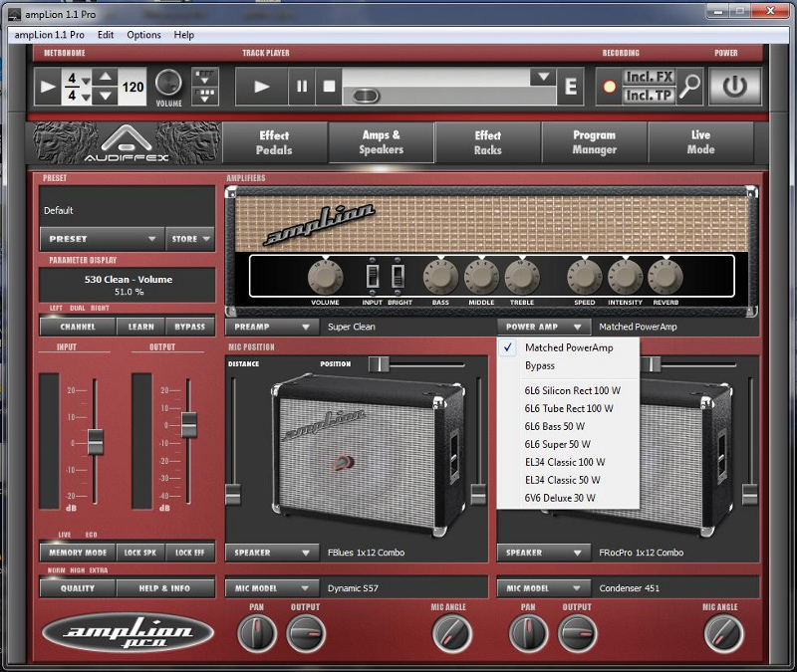Open the Store dropdown
This screenshot has height=672, width=797.
tap(190, 239)
